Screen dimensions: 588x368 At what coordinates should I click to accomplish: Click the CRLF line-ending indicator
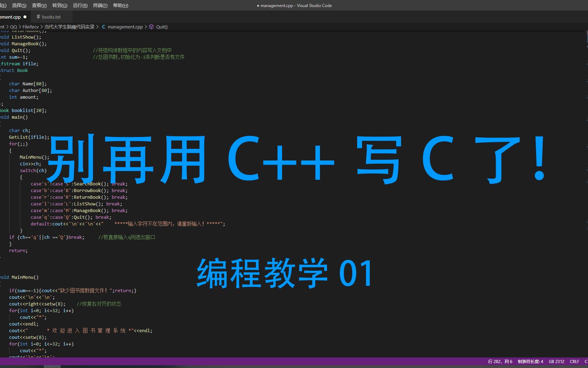(x=574, y=361)
